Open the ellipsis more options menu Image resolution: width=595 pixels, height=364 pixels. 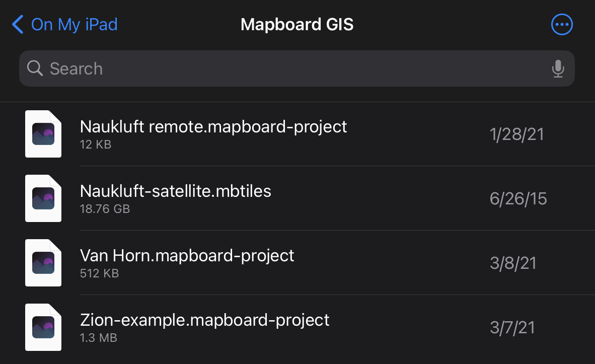562,24
